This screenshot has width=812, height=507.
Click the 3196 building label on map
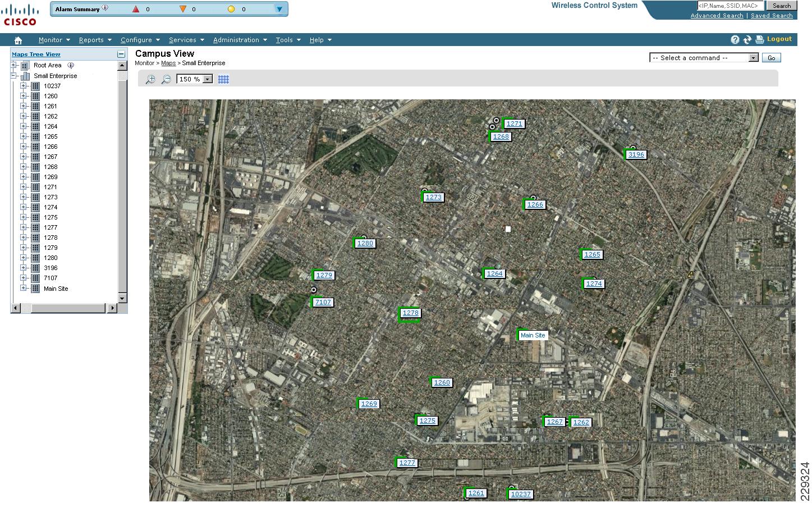point(636,154)
